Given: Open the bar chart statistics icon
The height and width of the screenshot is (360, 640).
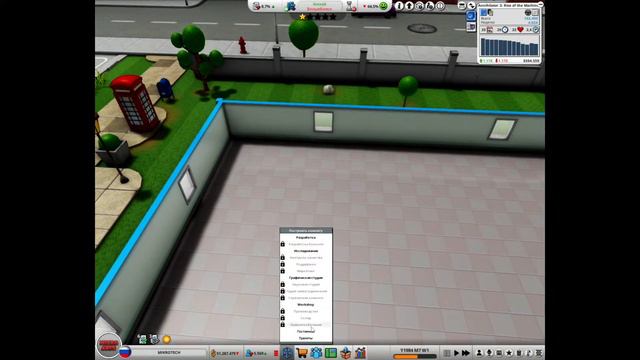Looking at the screenshot, I should pyautogui.click(x=360, y=353).
